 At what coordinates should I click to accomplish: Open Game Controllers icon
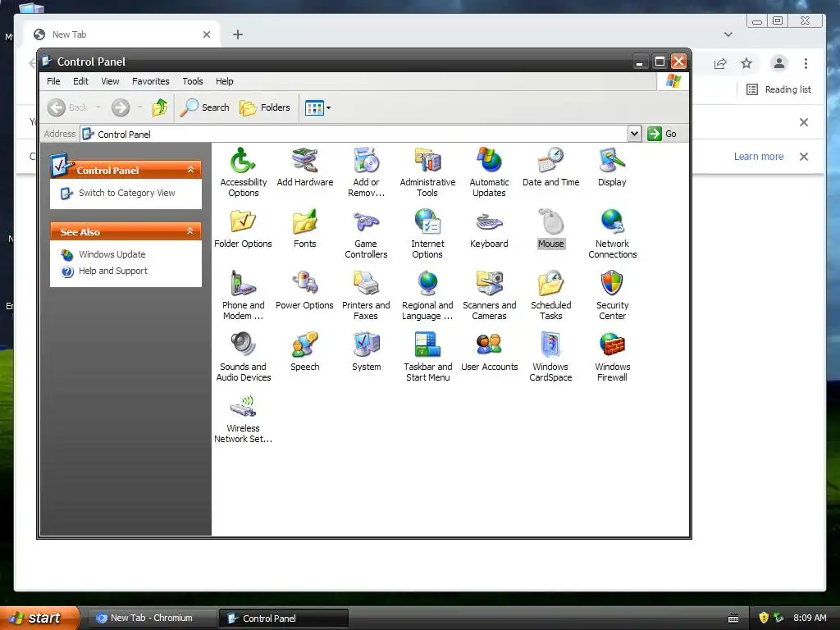tap(366, 221)
